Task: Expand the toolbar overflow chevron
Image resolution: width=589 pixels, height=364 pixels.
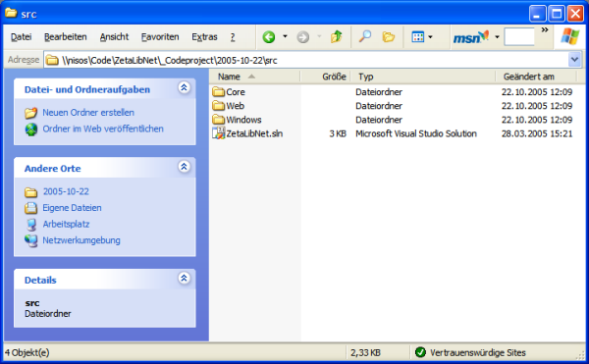Action: point(545,30)
